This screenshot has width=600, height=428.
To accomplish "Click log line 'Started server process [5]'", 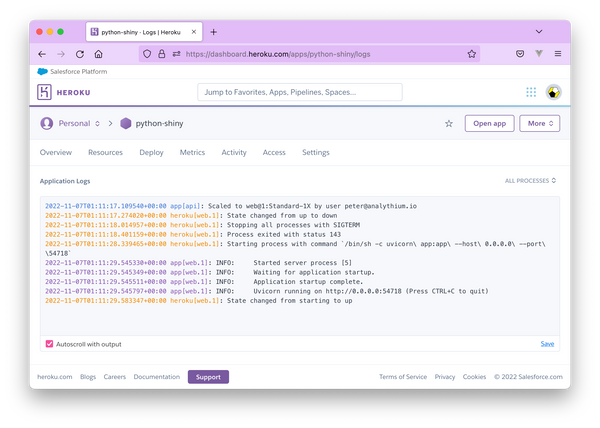I will 198,263.
